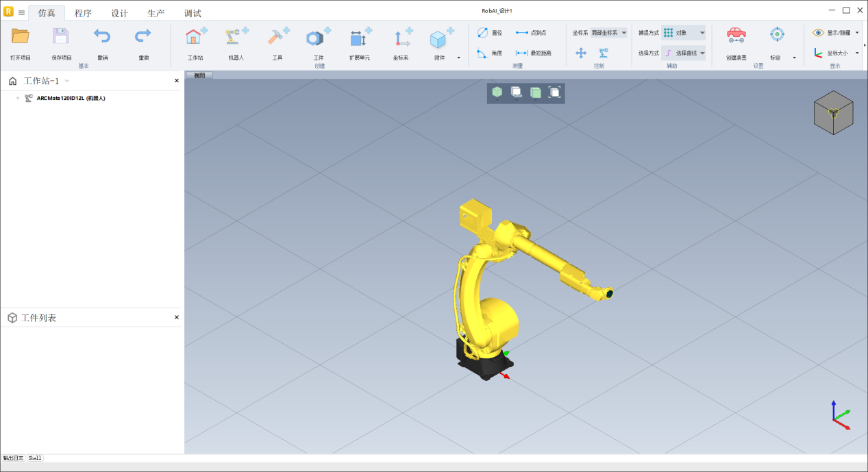Click the 工作站 (add workstation) icon

(195, 38)
